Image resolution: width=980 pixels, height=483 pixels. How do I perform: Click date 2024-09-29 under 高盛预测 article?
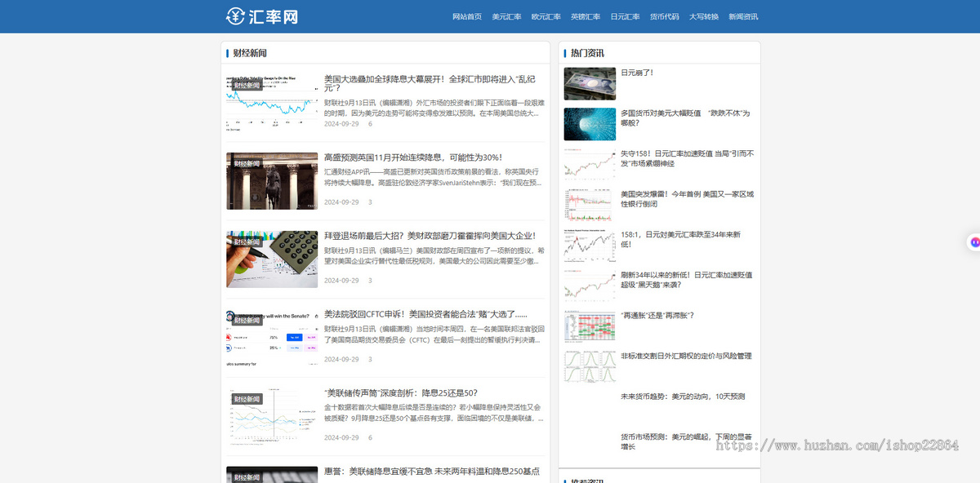tap(341, 202)
